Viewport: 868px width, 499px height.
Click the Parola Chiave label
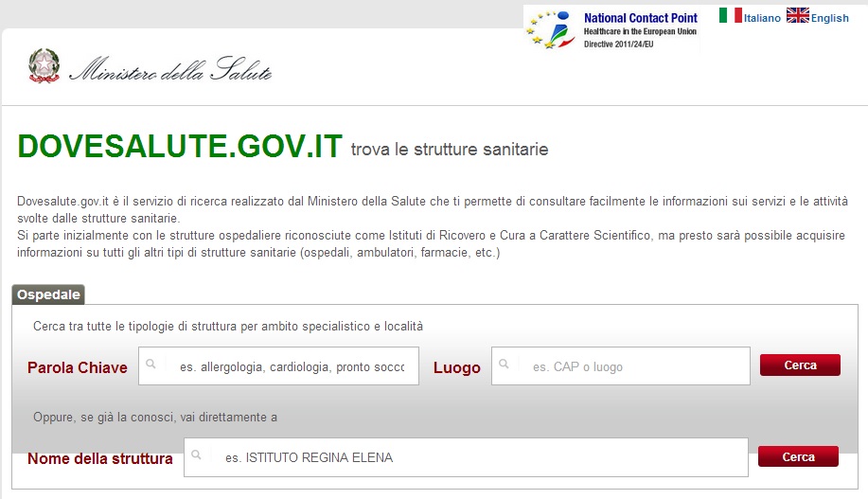(78, 367)
